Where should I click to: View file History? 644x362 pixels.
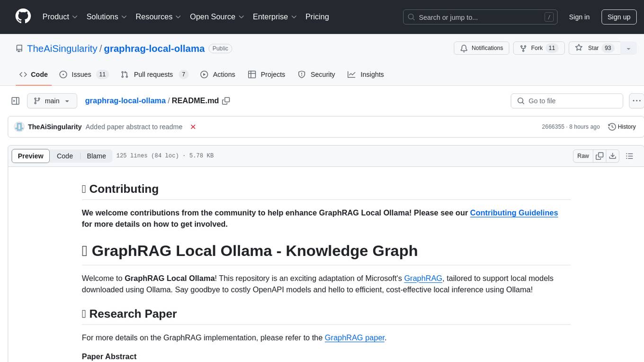pyautogui.click(x=622, y=127)
